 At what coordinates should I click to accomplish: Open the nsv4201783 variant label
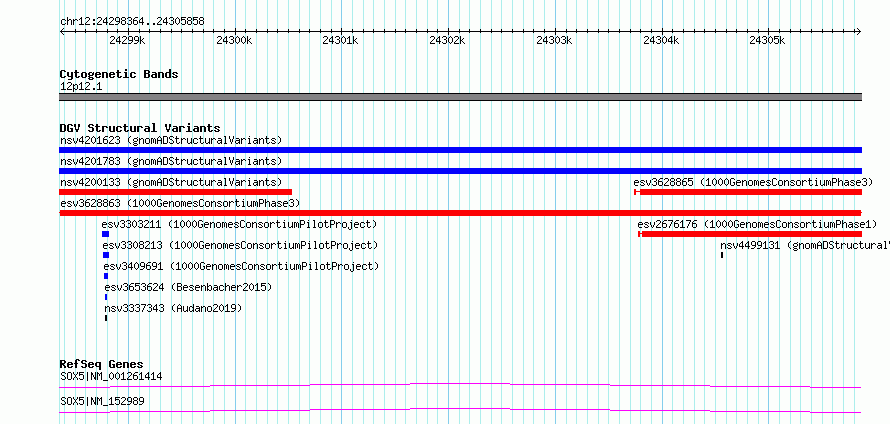coord(171,161)
